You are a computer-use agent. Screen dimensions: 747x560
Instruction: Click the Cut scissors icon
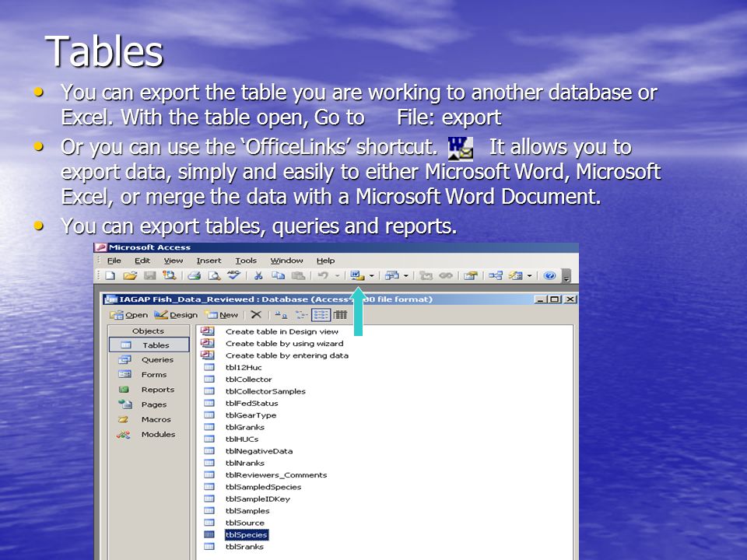pos(258,275)
